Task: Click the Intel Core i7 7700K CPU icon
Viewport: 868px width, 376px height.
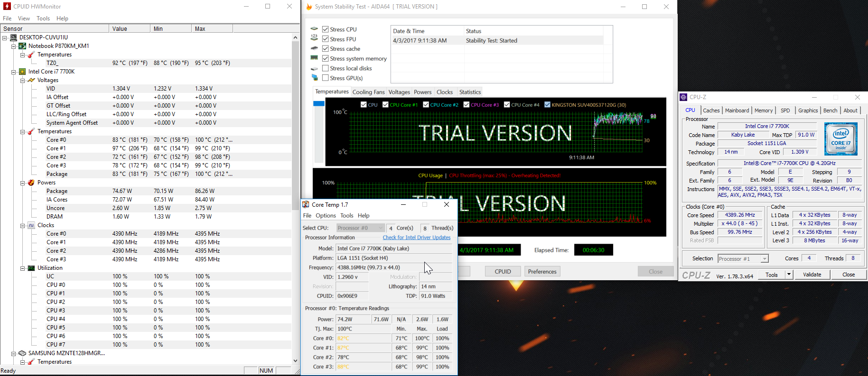Action: (22, 72)
